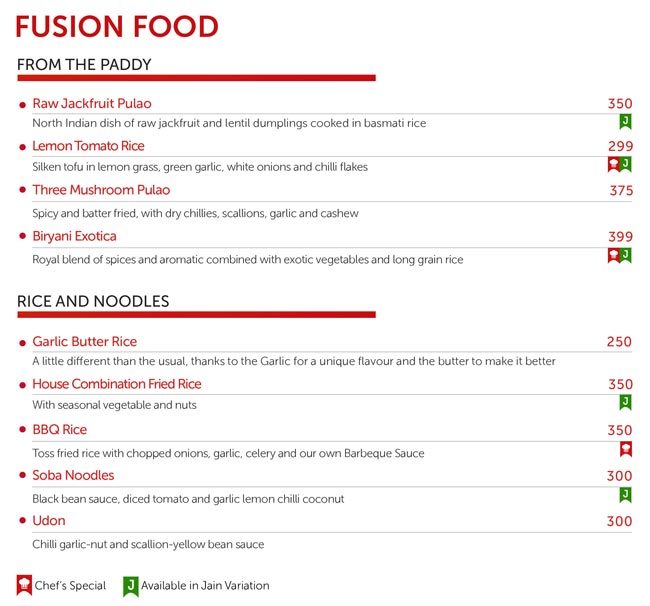Click the Chef's Special icon for Biryani Exotica
This screenshot has height=606, width=650.
[613, 256]
